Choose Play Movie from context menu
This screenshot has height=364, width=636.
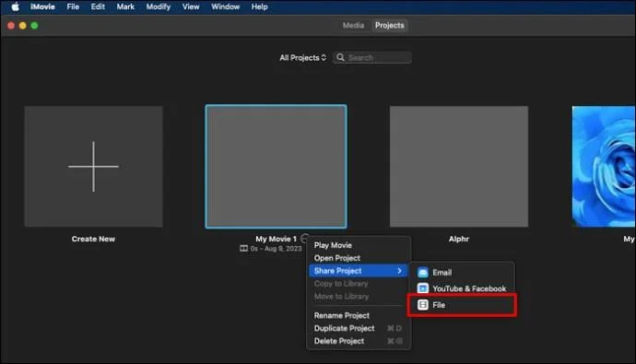(x=359, y=245)
